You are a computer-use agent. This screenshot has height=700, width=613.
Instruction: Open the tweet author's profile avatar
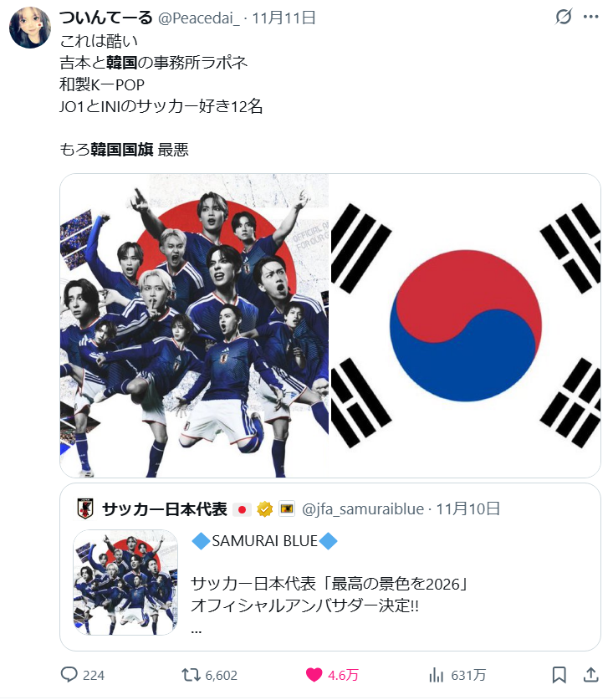click(x=30, y=28)
